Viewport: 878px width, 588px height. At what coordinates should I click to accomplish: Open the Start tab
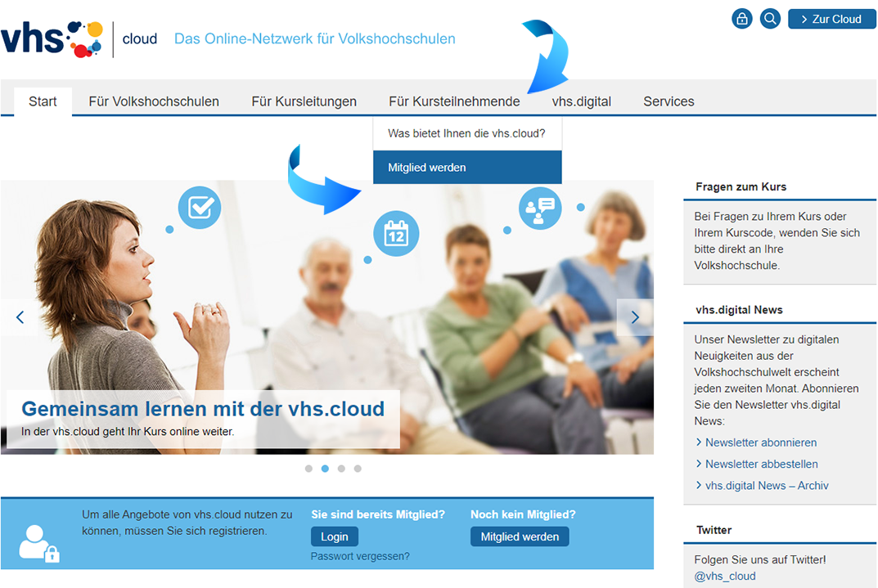tap(43, 101)
